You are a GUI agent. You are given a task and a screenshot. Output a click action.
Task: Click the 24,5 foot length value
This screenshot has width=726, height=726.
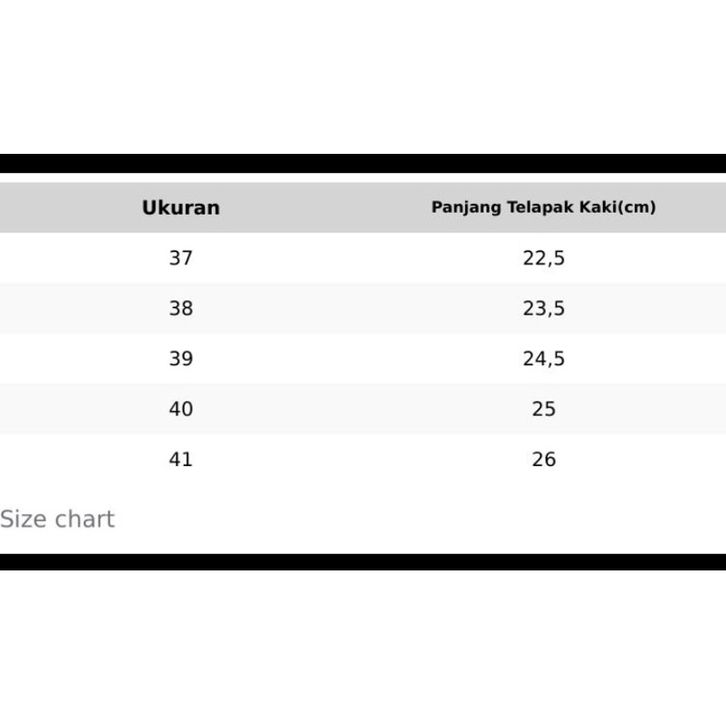pyautogui.click(x=543, y=358)
